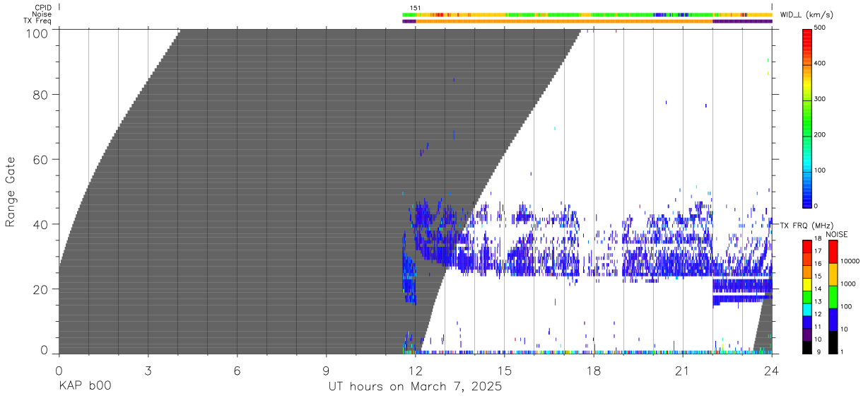Click the red segment of TX FRQ bar
Screen dimensions: 868x401
click(807, 246)
